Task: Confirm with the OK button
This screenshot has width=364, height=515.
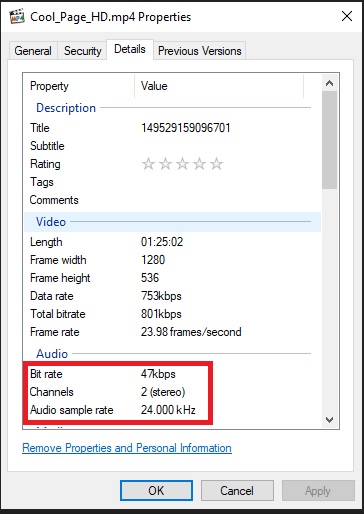Action: pyautogui.click(x=156, y=491)
